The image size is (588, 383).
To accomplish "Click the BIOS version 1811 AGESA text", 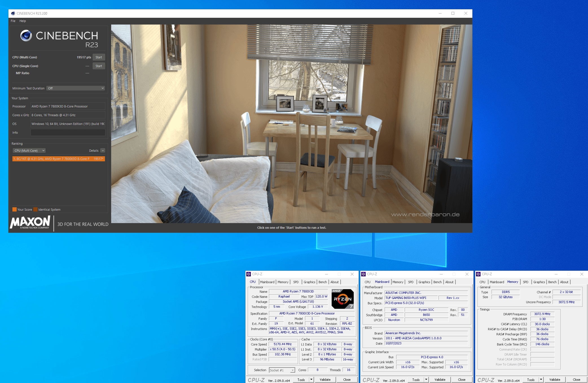I will 426,338.
